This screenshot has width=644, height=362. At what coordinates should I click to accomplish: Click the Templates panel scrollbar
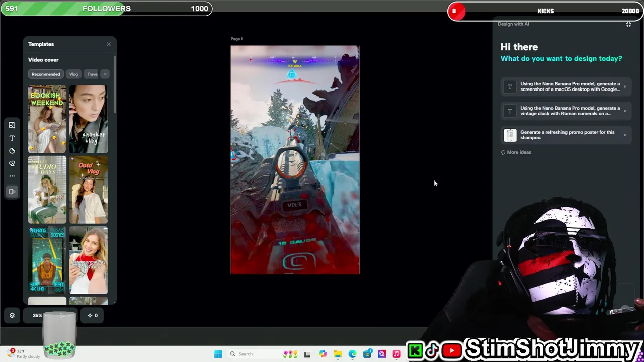(x=115, y=84)
